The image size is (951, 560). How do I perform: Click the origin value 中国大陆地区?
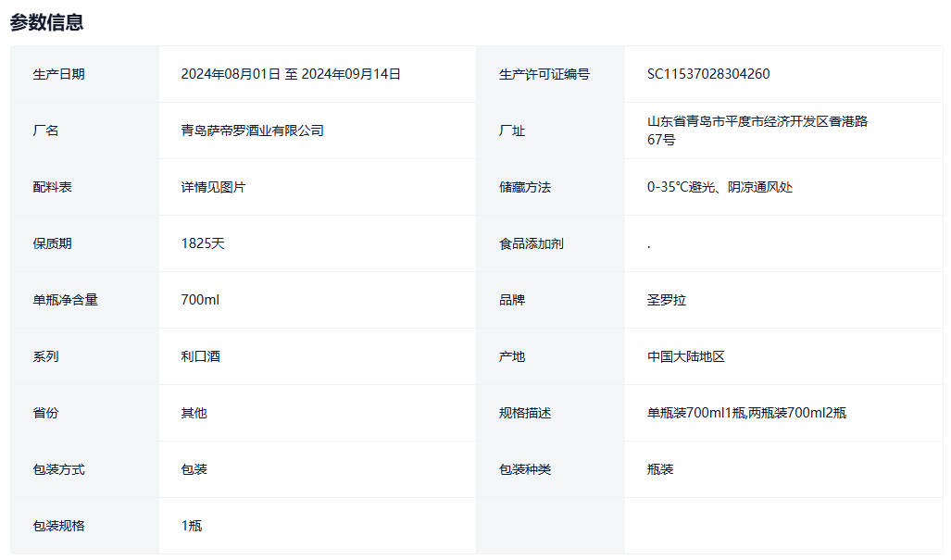(685, 356)
